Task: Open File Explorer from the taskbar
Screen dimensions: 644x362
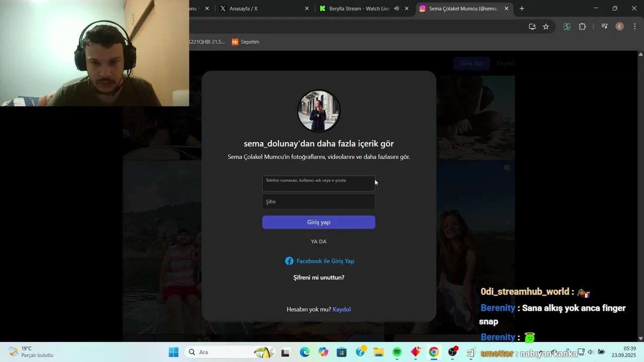Action: pos(378,352)
